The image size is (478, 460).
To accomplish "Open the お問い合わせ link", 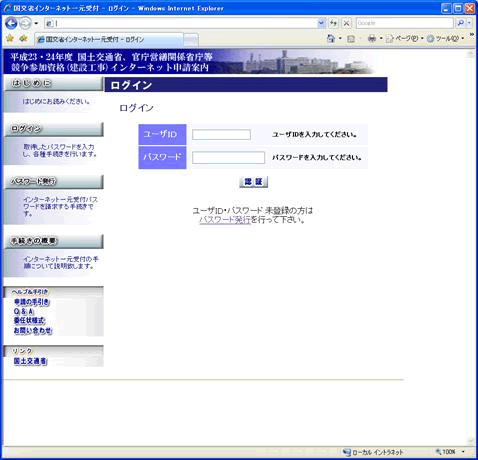I will click(x=33, y=330).
